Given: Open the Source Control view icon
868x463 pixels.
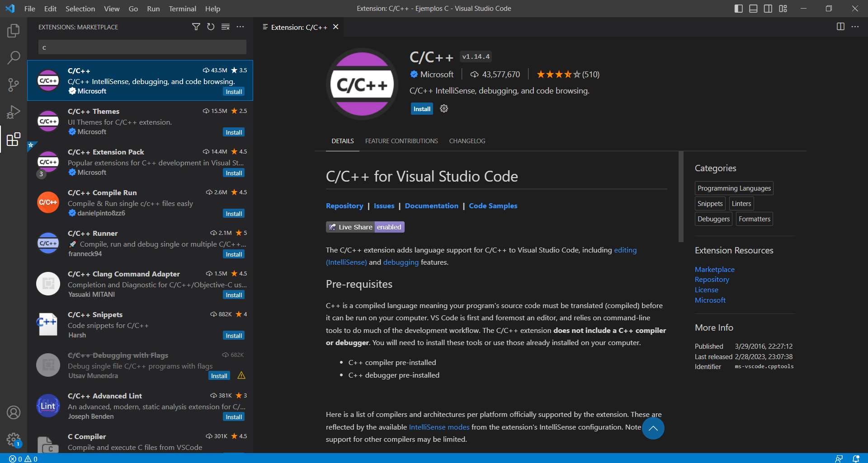Looking at the screenshot, I should point(13,84).
